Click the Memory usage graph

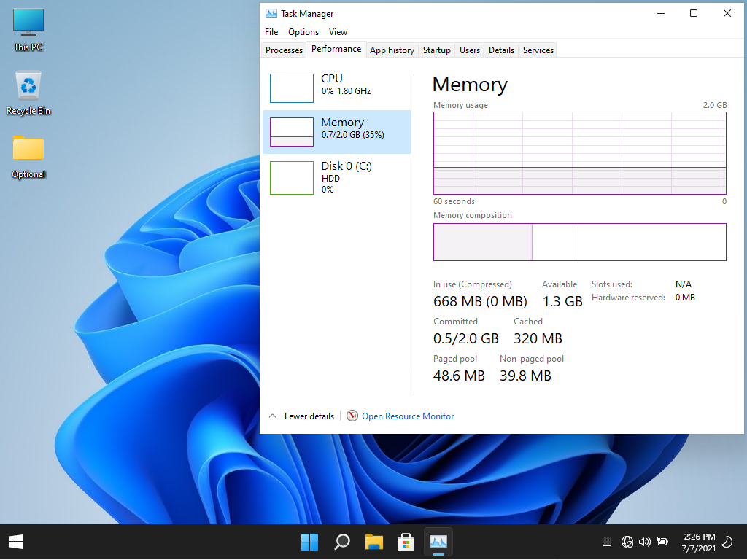pyautogui.click(x=580, y=153)
